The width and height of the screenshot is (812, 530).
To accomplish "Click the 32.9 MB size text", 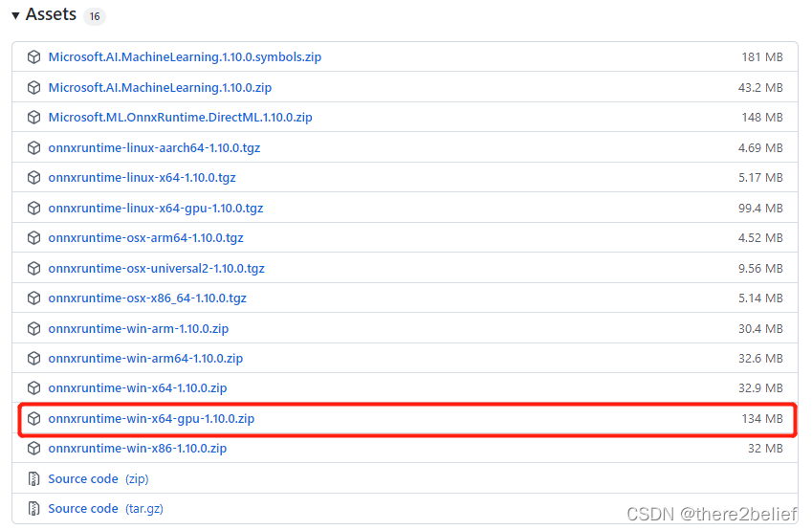I will tap(760, 388).
